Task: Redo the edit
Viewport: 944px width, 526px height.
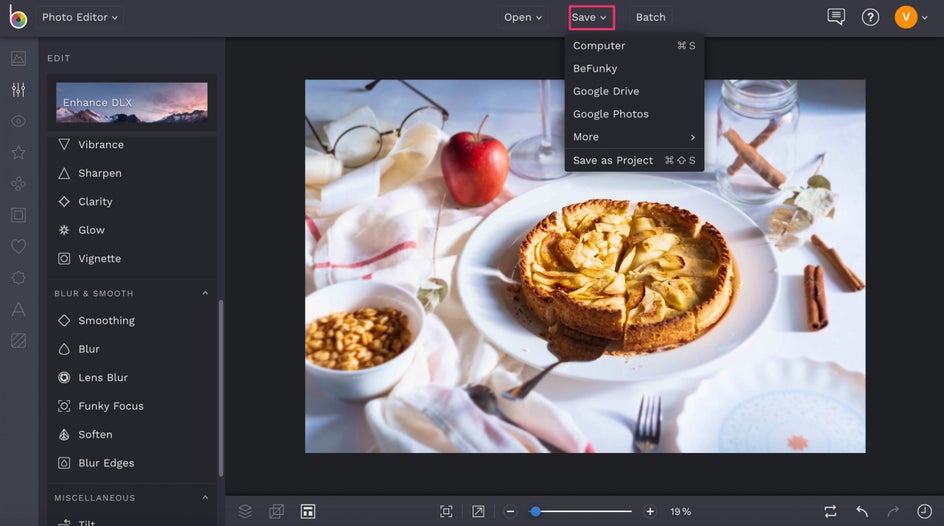Action: pos(893,512)
